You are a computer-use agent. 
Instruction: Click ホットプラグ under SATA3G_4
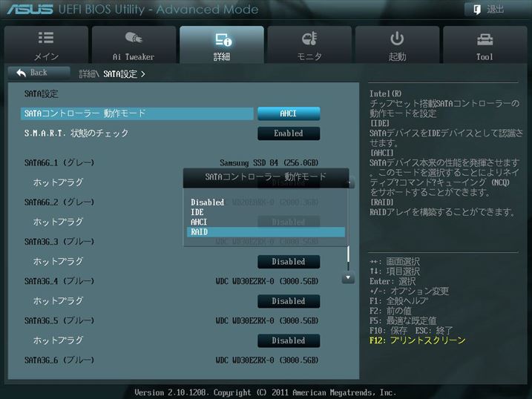tap(58, 301)
